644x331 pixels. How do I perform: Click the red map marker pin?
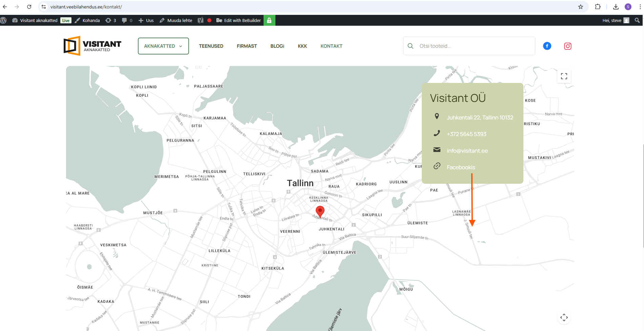(x=320, y=211)
